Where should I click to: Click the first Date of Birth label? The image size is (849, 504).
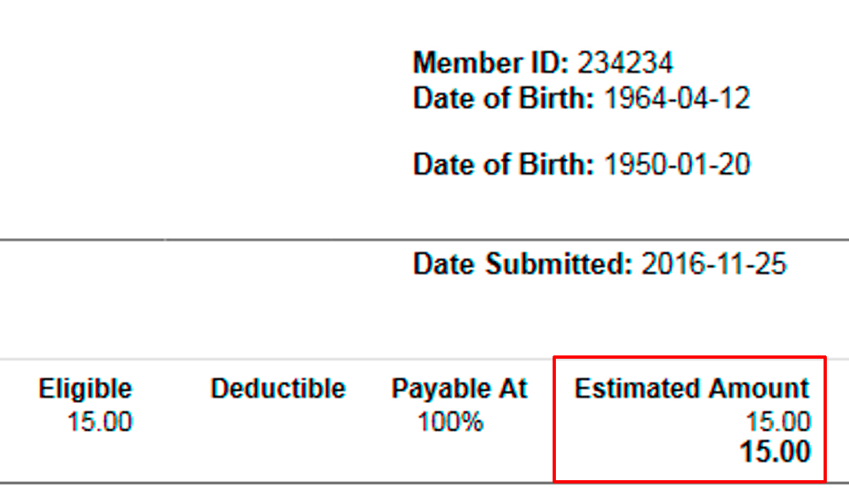click(503, 99)
